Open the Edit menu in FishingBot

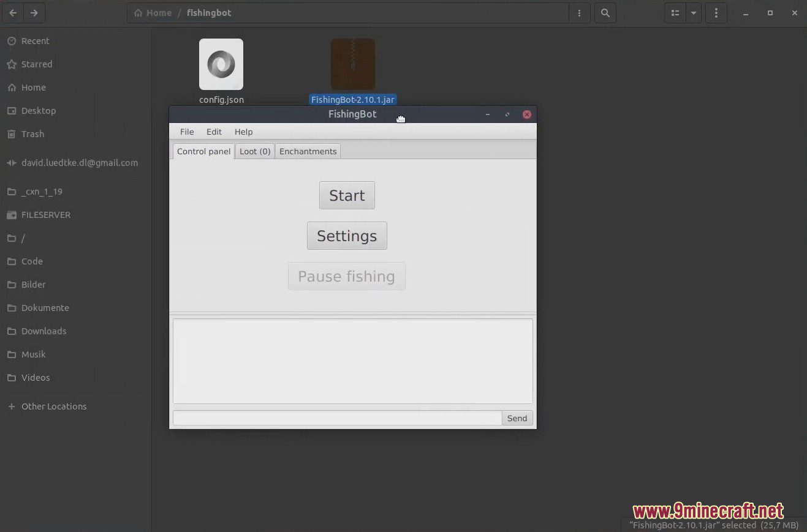[214, 132]
